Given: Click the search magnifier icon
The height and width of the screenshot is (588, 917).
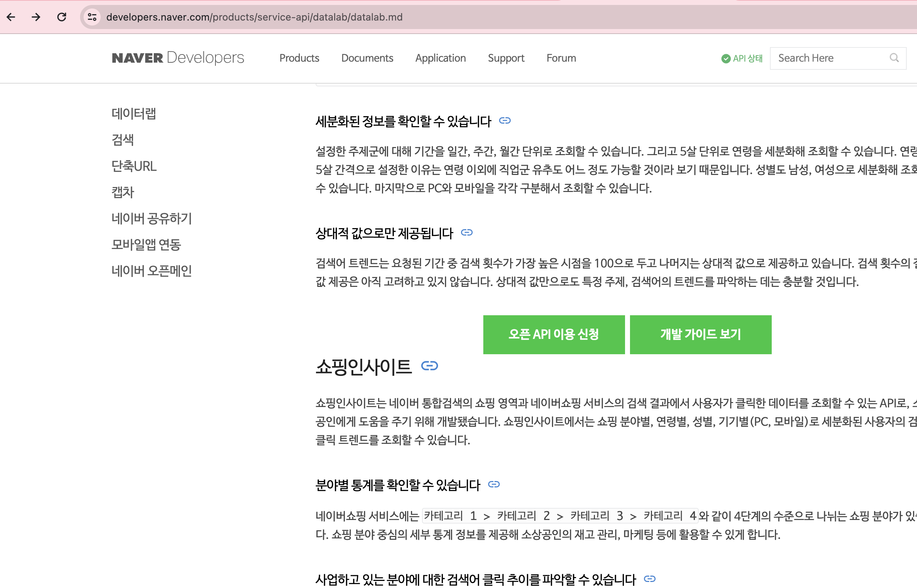Looking at the screenshot, I should click(x=894, y=58).
